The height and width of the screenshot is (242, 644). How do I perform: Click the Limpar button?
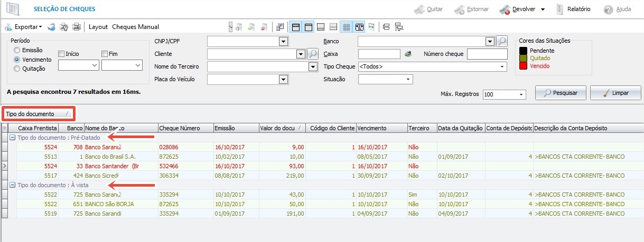[x=615, y=93]
